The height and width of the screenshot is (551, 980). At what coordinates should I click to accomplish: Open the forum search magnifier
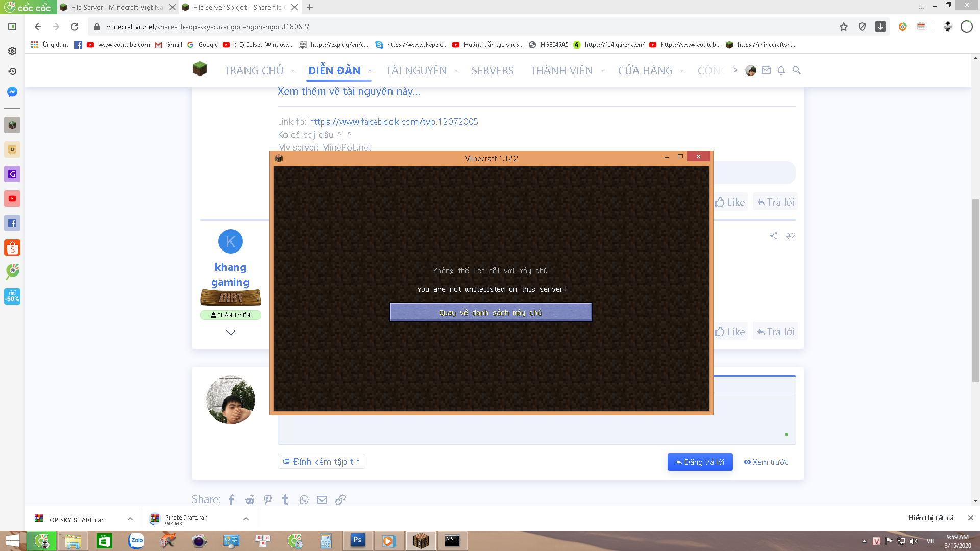coord(796,70)
